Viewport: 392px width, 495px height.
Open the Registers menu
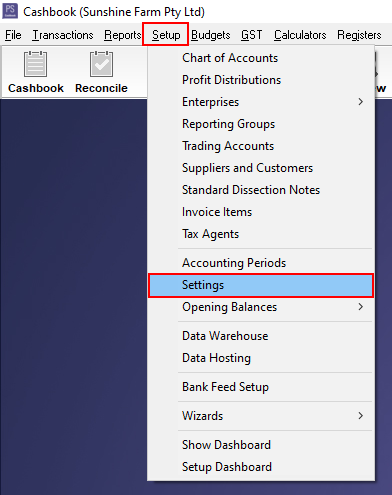(359, 35)
